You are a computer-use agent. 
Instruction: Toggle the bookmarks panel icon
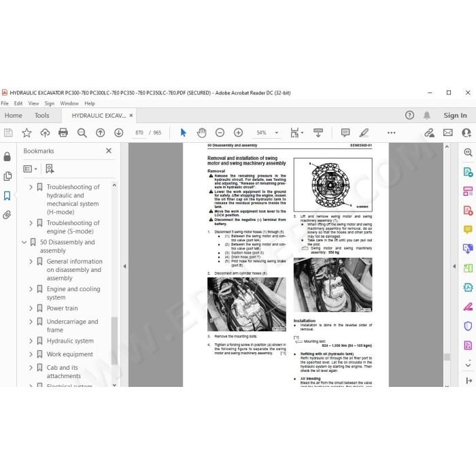[7, 196]
